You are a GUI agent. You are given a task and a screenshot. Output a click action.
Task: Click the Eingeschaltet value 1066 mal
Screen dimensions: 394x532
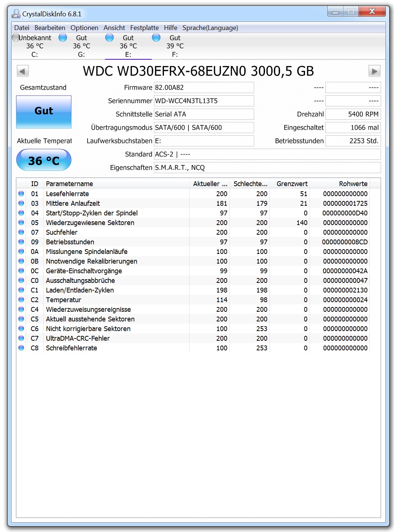click(353, 128)
